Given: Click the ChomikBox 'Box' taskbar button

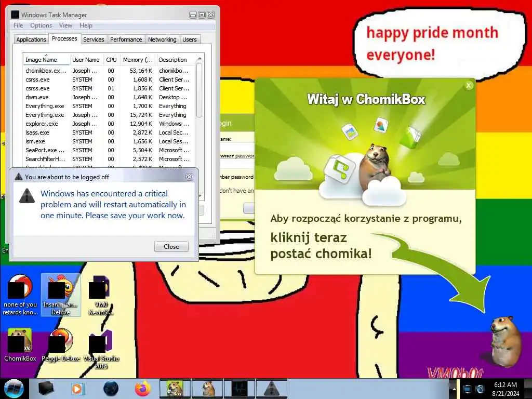Looking at the screenshot, I should tap(175, 389).
